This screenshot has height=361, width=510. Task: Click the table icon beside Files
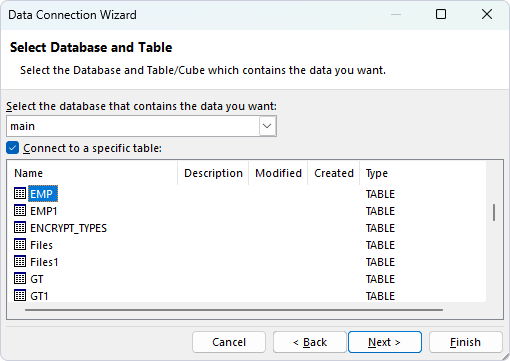coord(20,244)
